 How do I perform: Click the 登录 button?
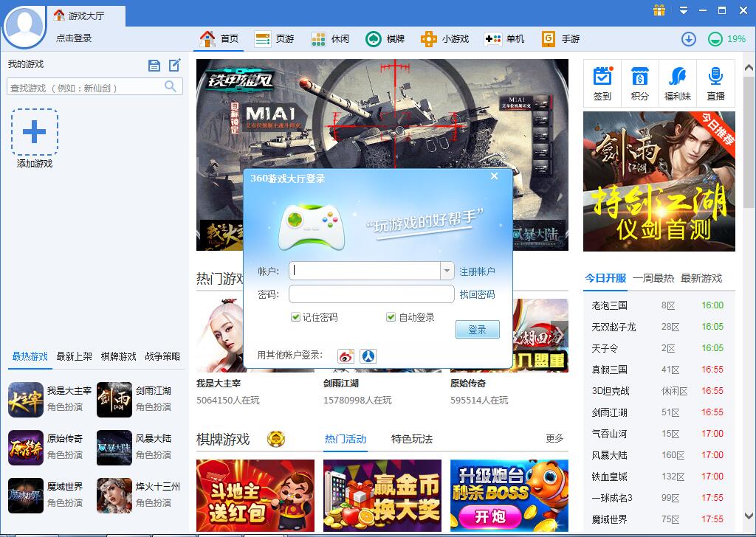tap(478, 330)
